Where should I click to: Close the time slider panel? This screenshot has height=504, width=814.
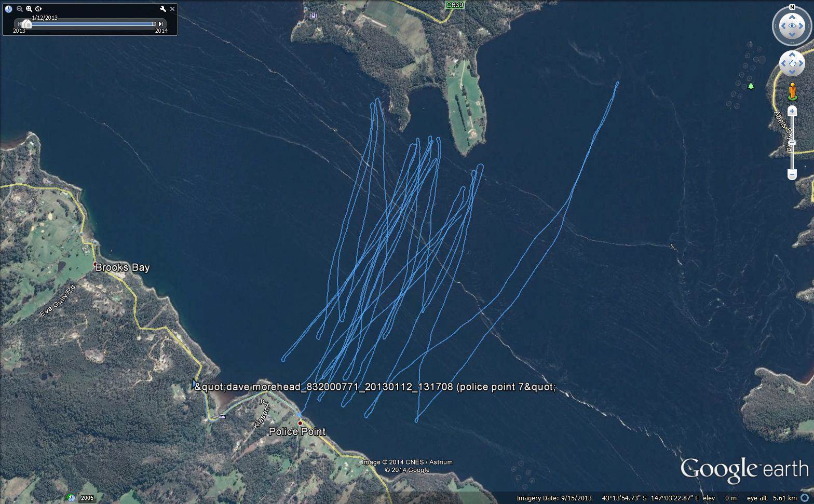coord(172,9)
